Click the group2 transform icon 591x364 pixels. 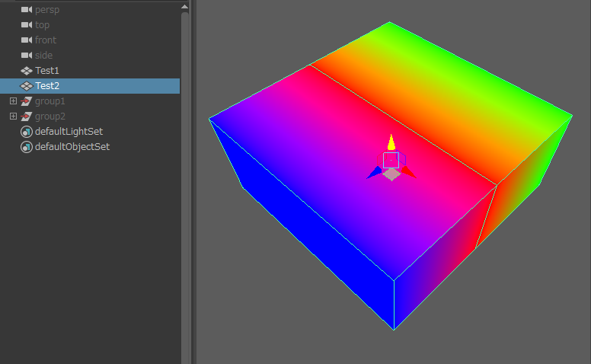pyautogui.click(x=26, y=117)
